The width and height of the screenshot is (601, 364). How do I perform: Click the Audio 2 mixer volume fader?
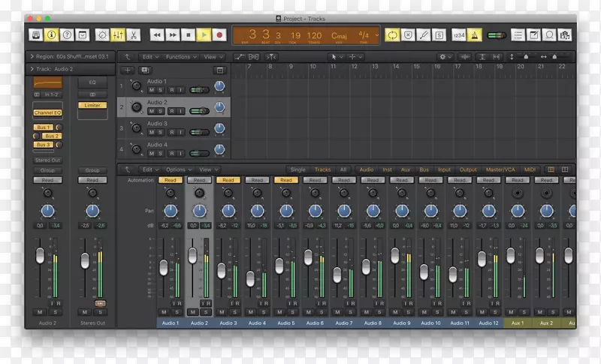coord(192,255)
